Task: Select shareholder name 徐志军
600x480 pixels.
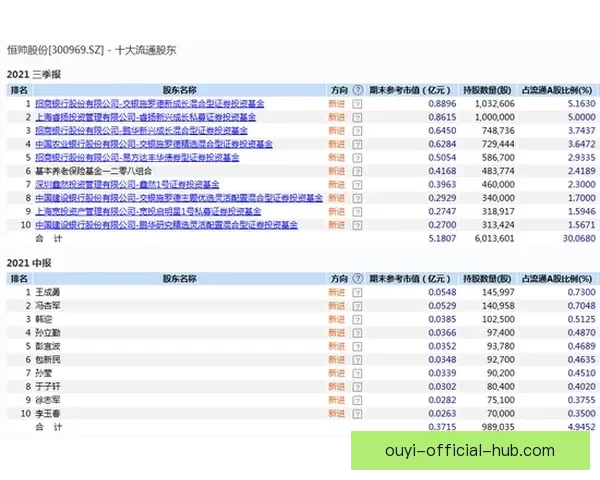Action: click(x=48, y=400)
